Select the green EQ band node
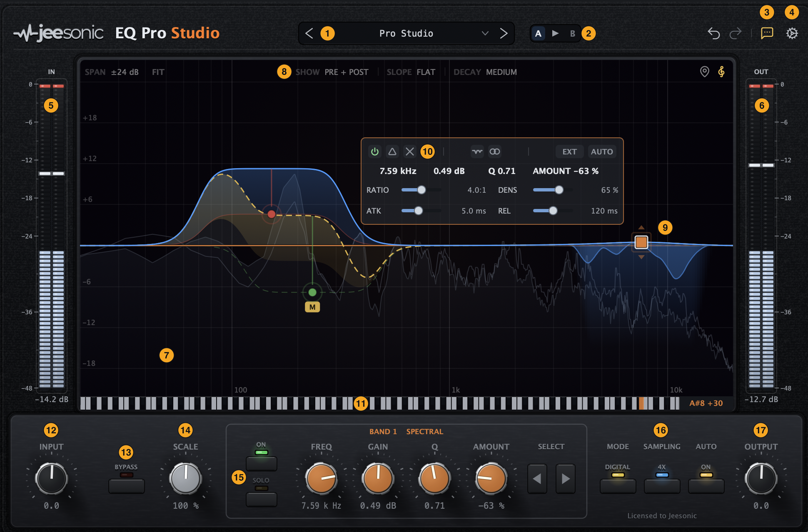 (x=312, y=292)
